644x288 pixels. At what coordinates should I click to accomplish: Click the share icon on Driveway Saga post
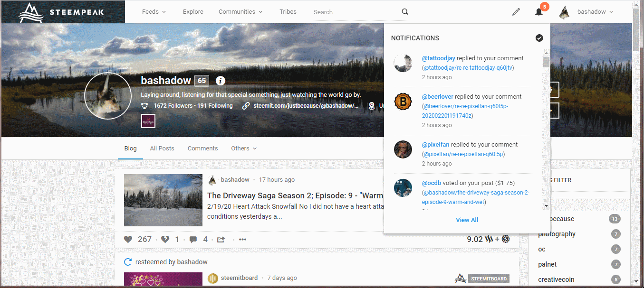(x=221, y=240)
